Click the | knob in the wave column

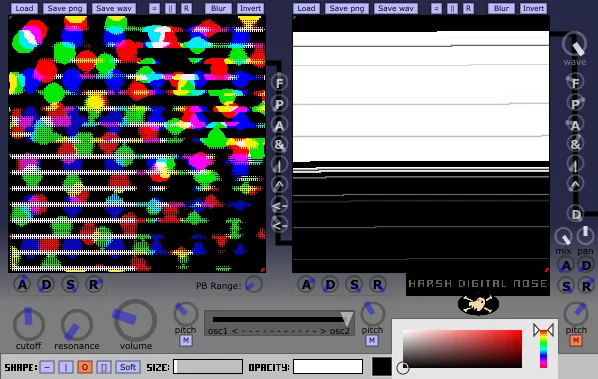click(x=575, y=165)
